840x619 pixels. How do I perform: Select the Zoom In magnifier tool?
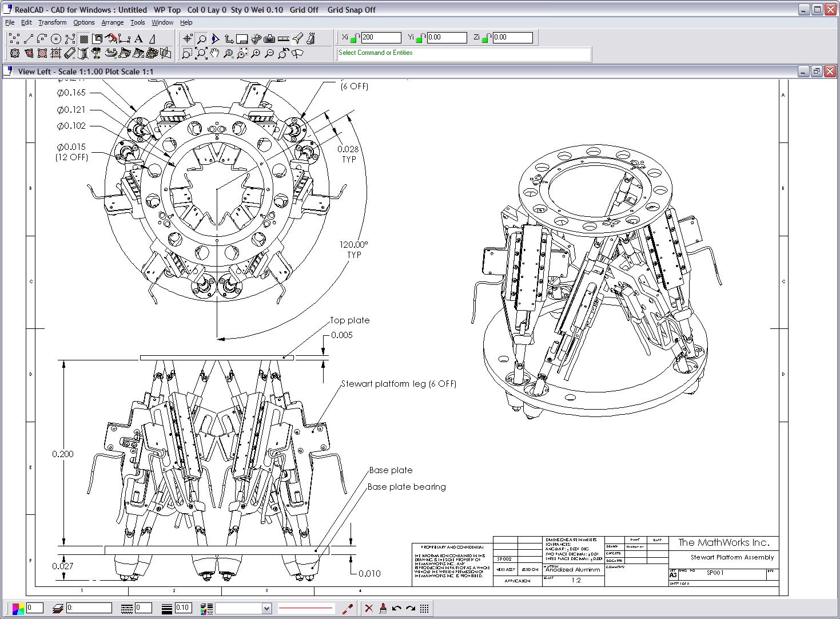(256, 53)
